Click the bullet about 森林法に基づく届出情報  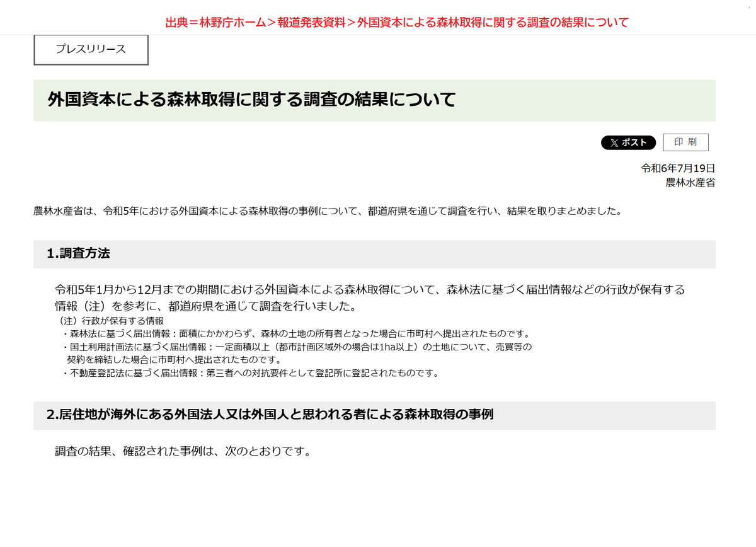click(x=296, y=333)
